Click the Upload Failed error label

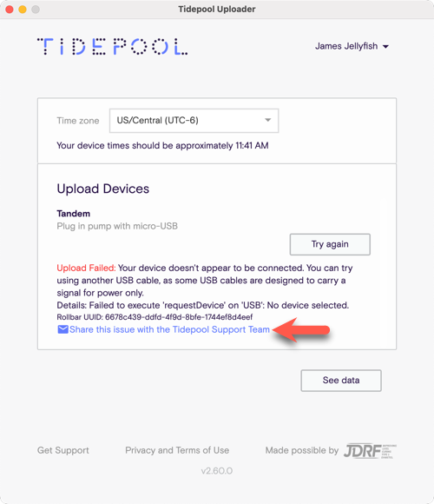click(86, 268)
